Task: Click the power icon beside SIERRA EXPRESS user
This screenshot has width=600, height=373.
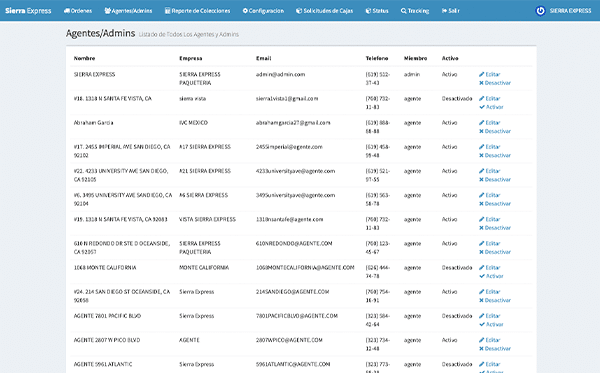Action: pos(540,11)
